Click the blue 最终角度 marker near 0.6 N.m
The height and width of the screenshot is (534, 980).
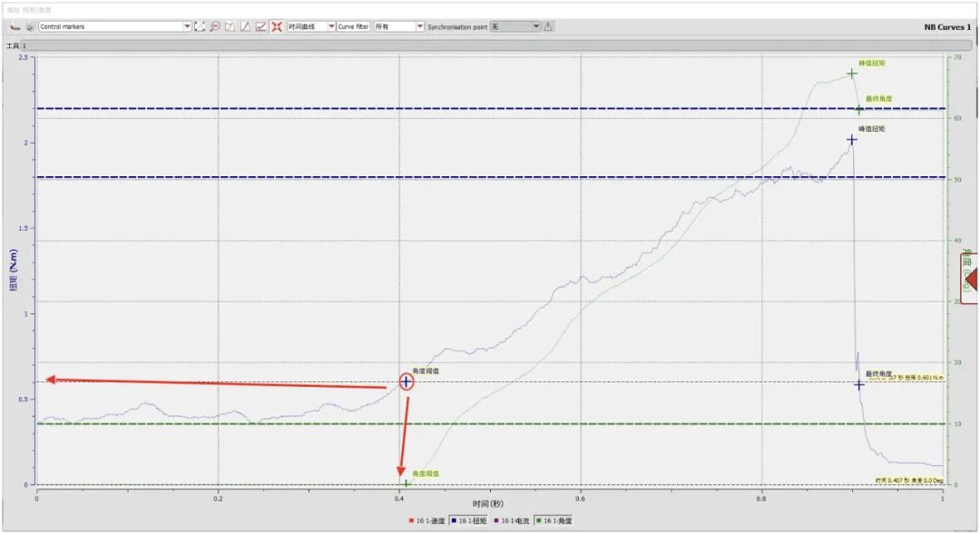click(859, 384)
